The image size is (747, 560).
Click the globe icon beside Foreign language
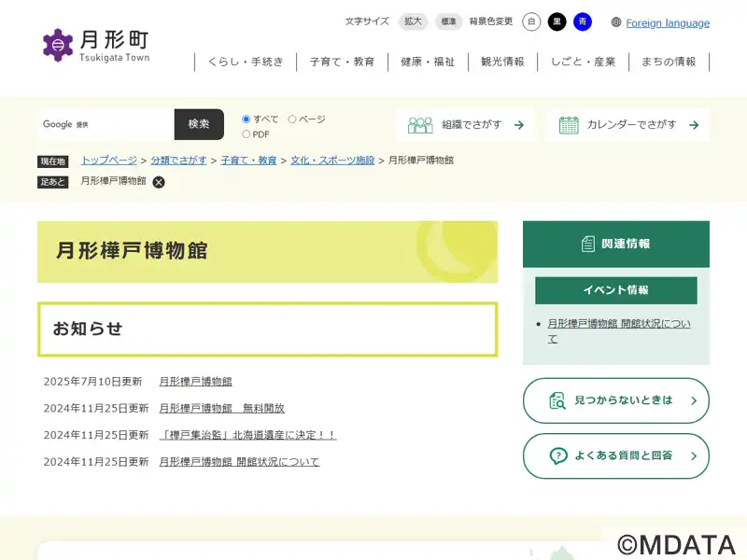click(x=616, y=22)
